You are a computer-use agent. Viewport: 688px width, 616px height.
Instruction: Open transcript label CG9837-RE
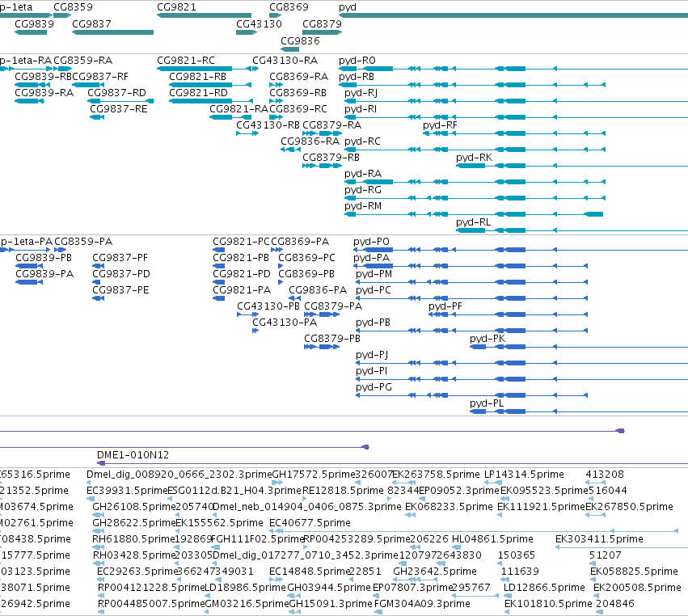click(119, 109)
